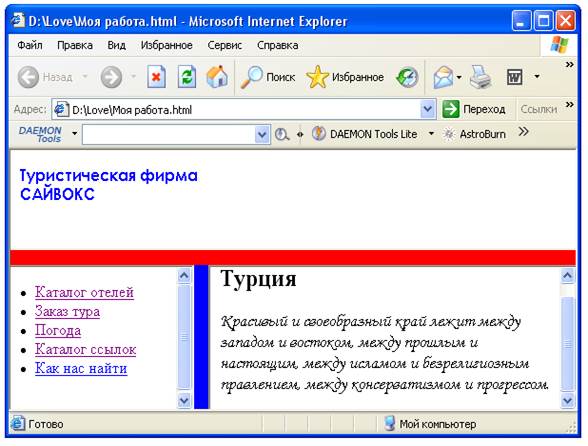This screenshot has height=446, width=588.
Task: Click Internet Explorer icon in title bar
Action: click(x=18, y=21)
